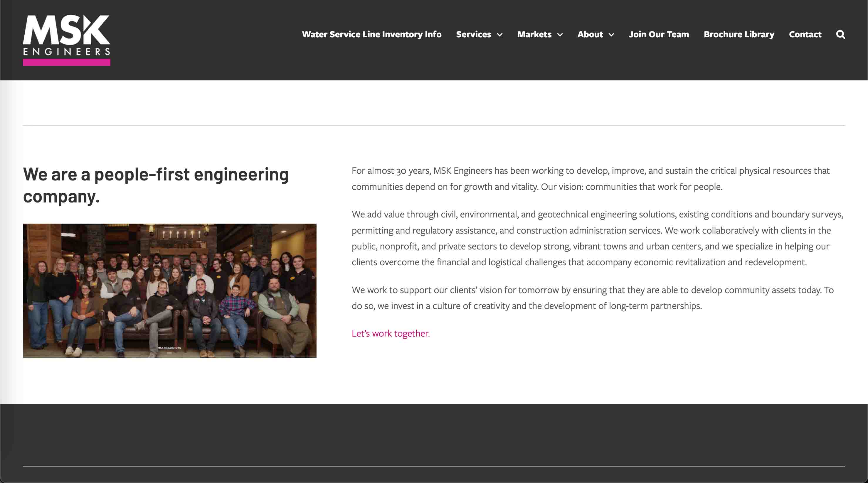Select the heading "We are a people-first engineering company."
Viewport: 868px width, 483px height.
(x=156, y=185)
